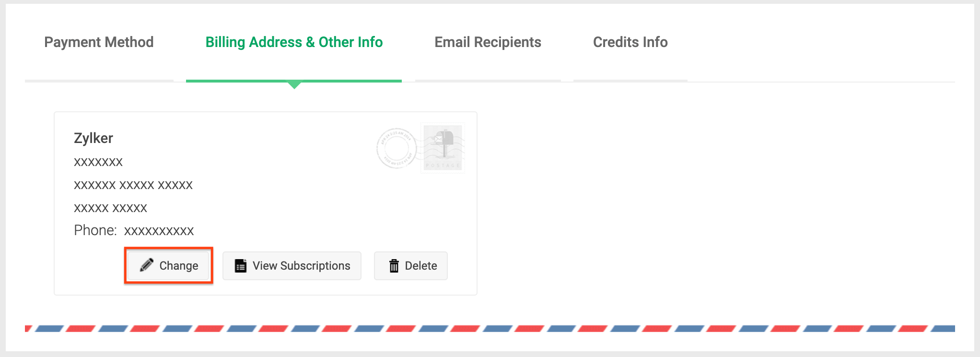Click the red and blue airmail stripe
The width and height of the screenshot is (980, 357).
pyautogui.click(x=490, y=329)
